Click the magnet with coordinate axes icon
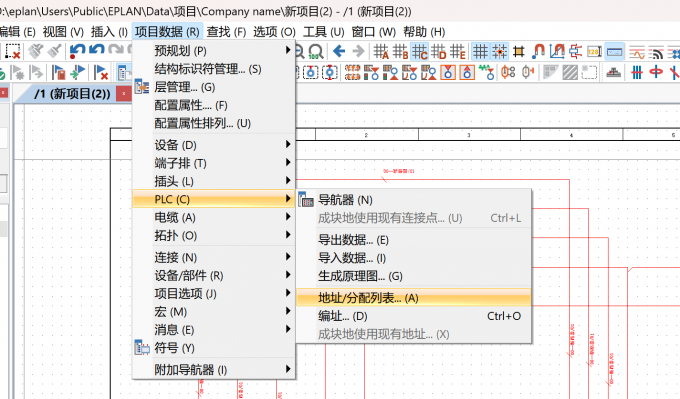Image resolution: width=680 pixels, height=399 pixels. 557,51
